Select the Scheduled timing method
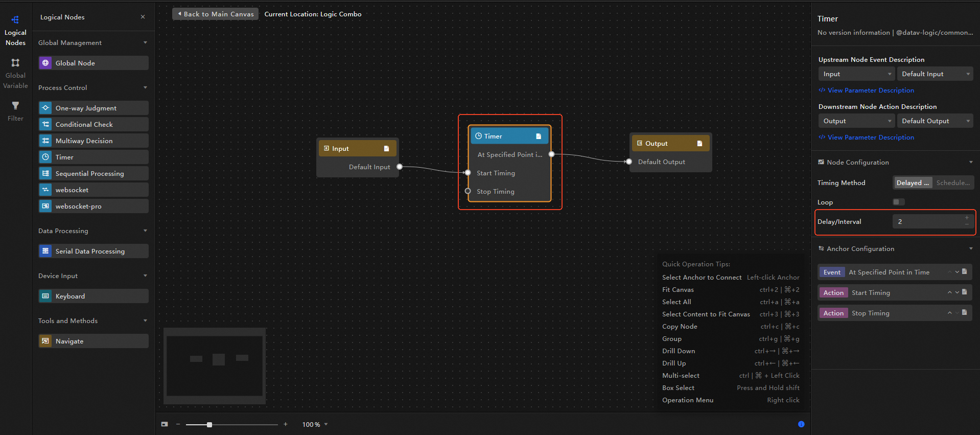 [x=953, y=182]
